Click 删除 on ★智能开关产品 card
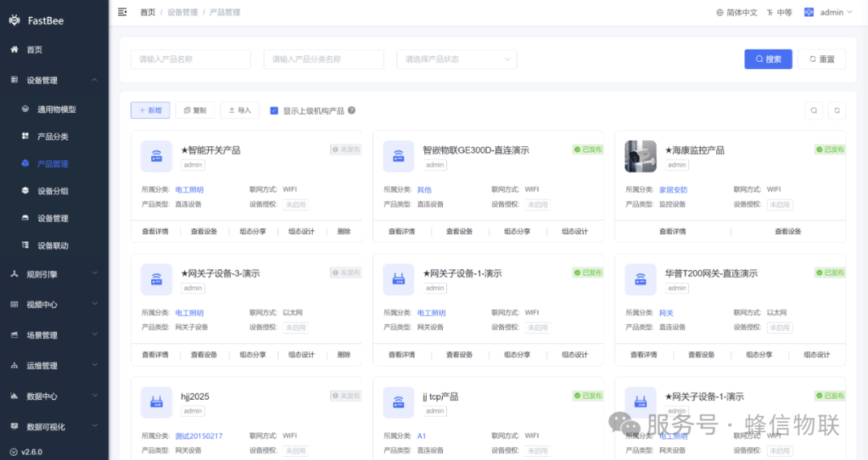 [x=344, y=232]
